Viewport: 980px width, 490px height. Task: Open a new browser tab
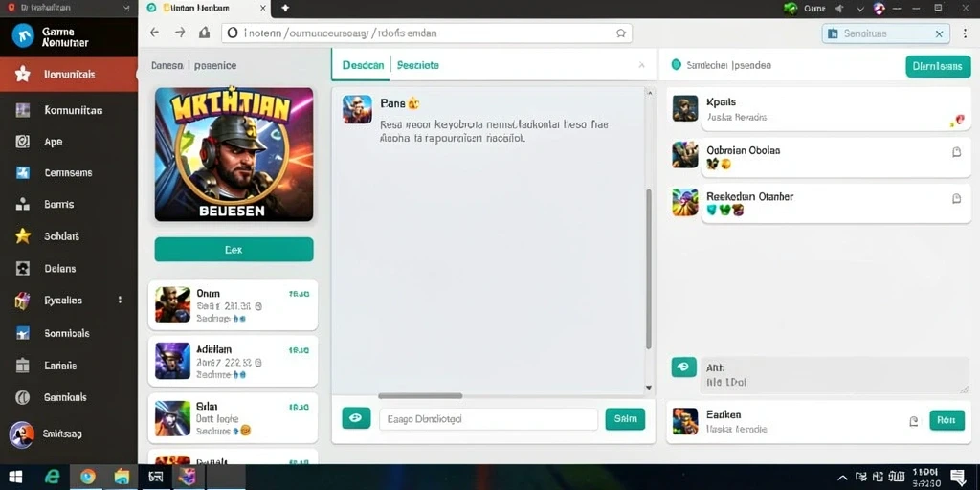(285, 8)
